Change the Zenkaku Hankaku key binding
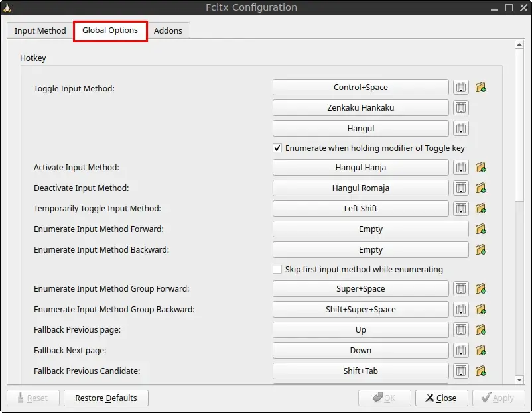 [x=361, y=108]
